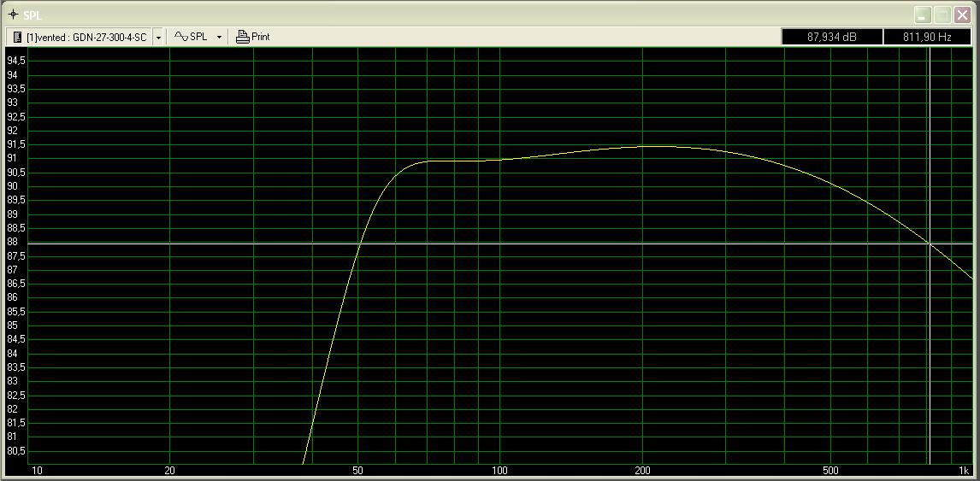The height and width of the screenshot is (481, 980).
Task: Click the 94,5 label on the dB axis
Action: [17, 61]
